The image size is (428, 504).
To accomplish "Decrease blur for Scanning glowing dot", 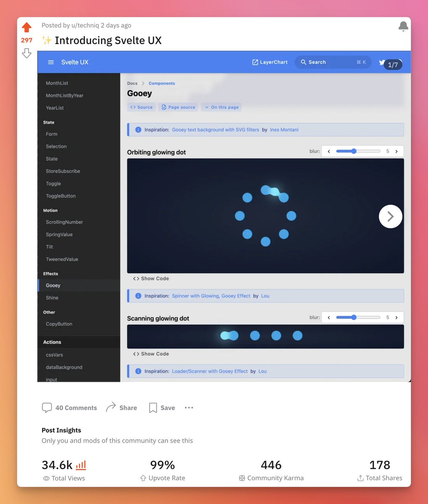I will coord(329,318).
